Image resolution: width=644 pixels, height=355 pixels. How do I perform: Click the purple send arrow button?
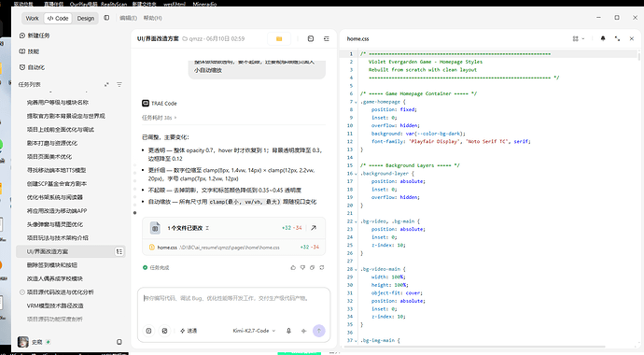[x=318, y=331]
